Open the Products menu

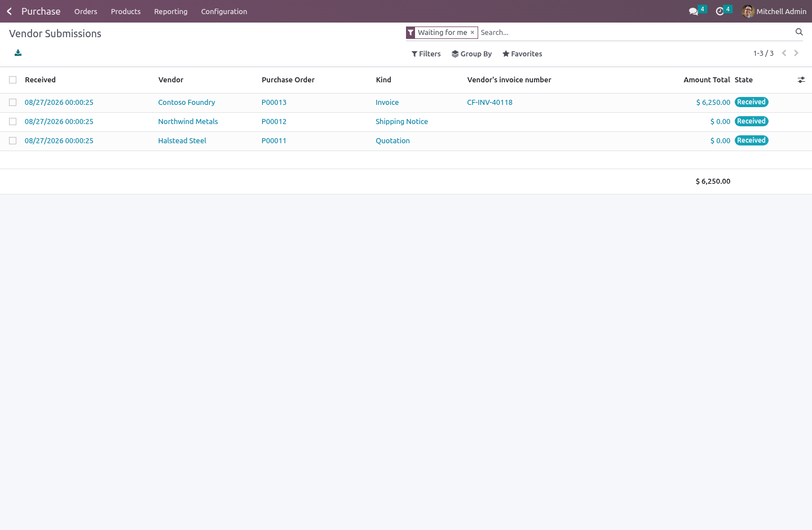(x=126, y=11)
